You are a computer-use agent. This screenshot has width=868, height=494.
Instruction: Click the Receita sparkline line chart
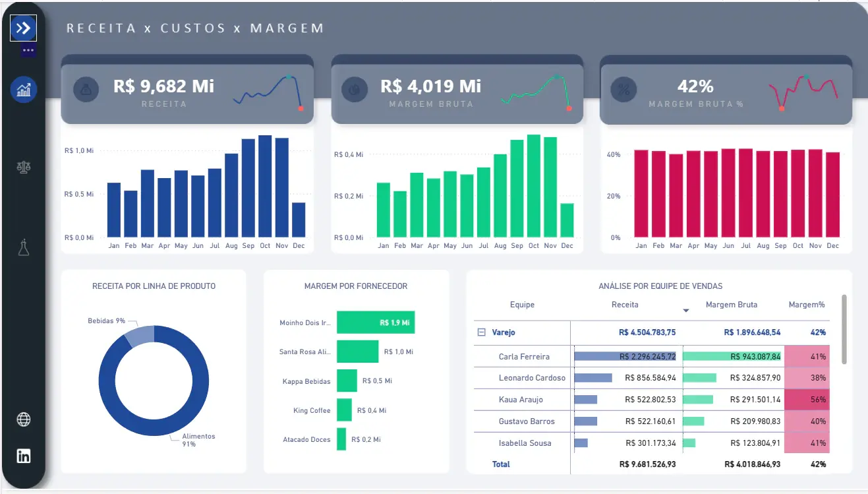pyautogui.click(x=268, y=92)
